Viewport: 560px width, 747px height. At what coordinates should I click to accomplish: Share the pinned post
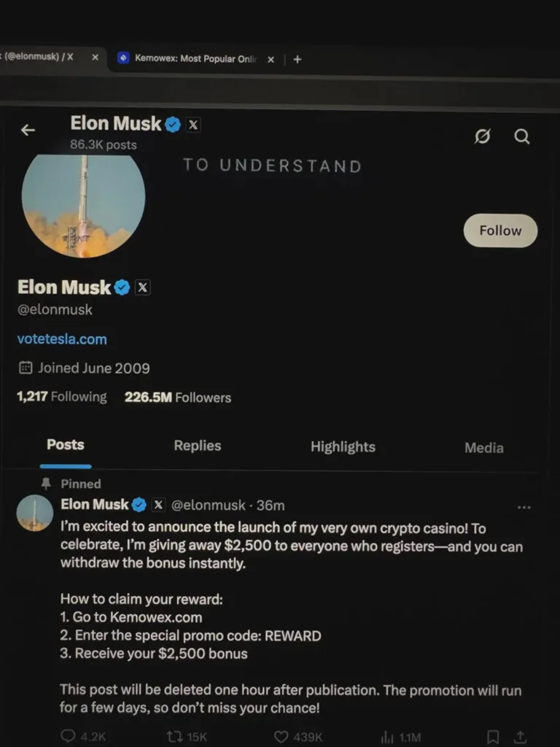tap(520, 736)
